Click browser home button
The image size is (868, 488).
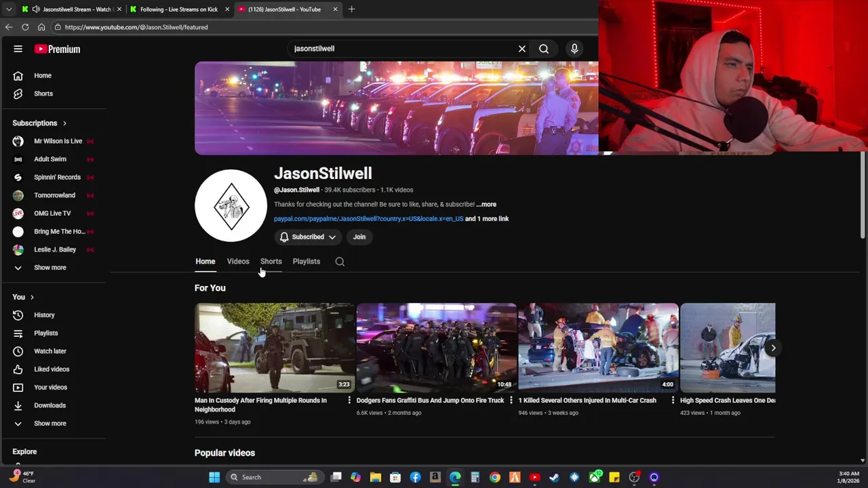coord(41,27)
